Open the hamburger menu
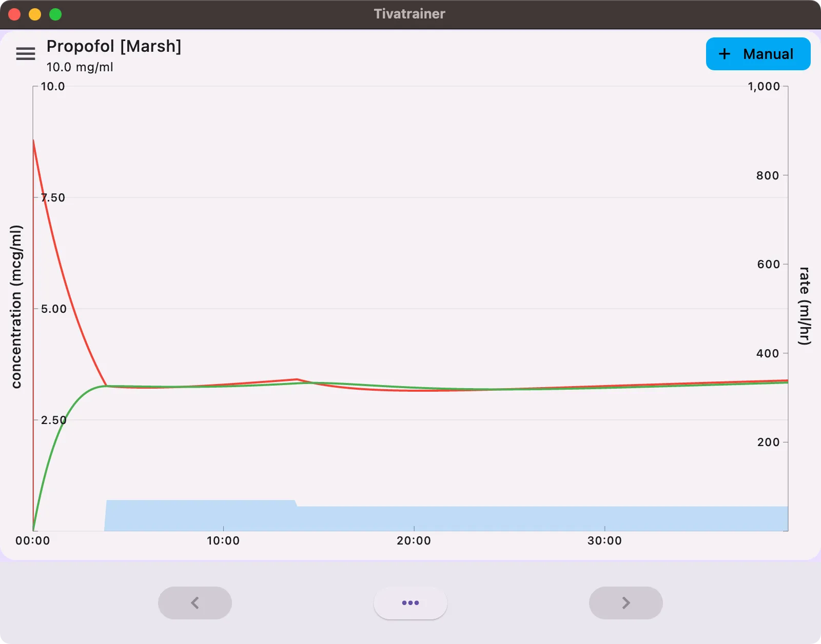Viewport: 821px width, 644px height. [26, 54]
